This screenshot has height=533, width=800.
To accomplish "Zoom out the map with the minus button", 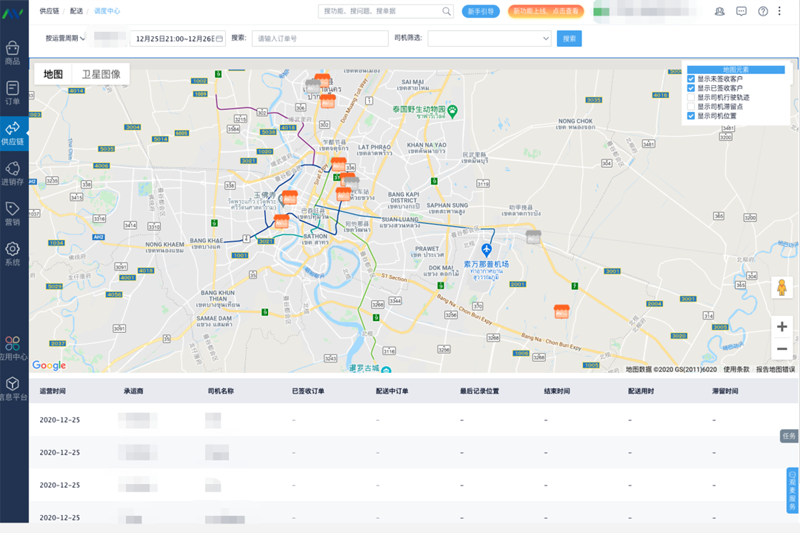I will coord(782,349).
